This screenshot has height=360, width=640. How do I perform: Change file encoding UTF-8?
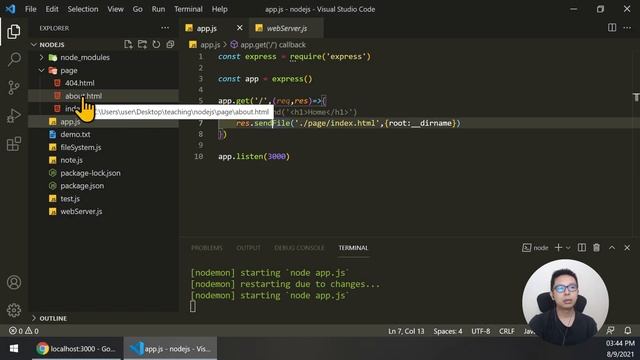point(480,331)
